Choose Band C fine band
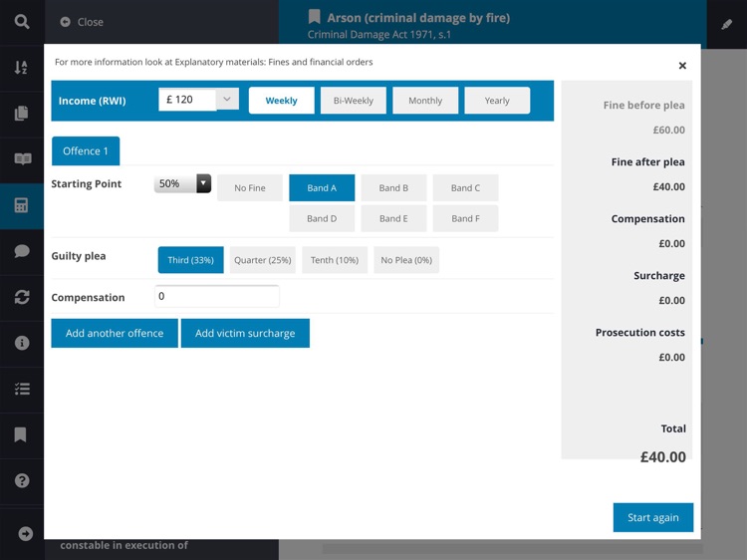Screen dimensions: 747x560 [x=465, y=187]
